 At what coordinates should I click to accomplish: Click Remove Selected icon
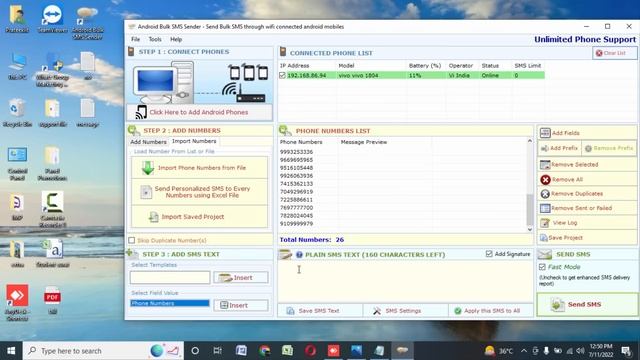(x=545, y=164)
